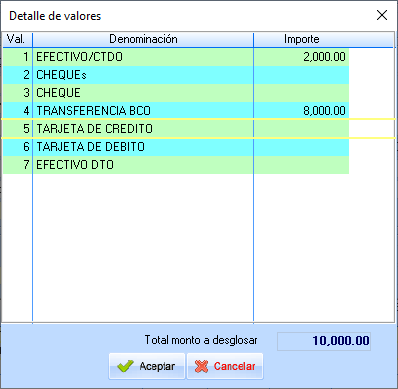
Task: Select the Total monto a desglosar field
Action: point(324,341)
